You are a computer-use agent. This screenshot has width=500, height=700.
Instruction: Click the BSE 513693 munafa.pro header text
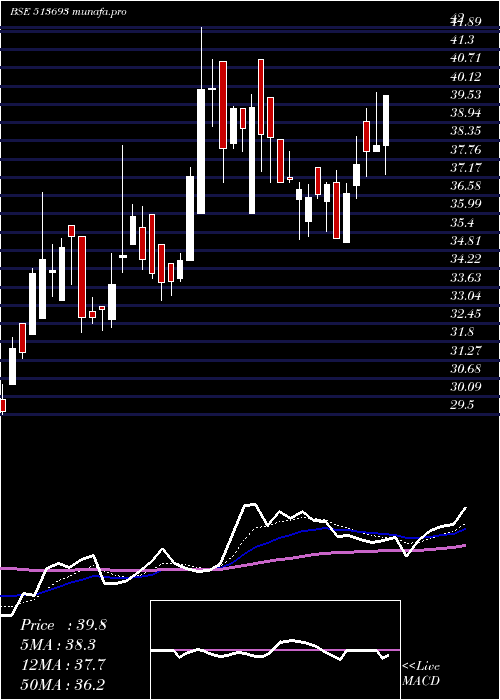(68, 12)
